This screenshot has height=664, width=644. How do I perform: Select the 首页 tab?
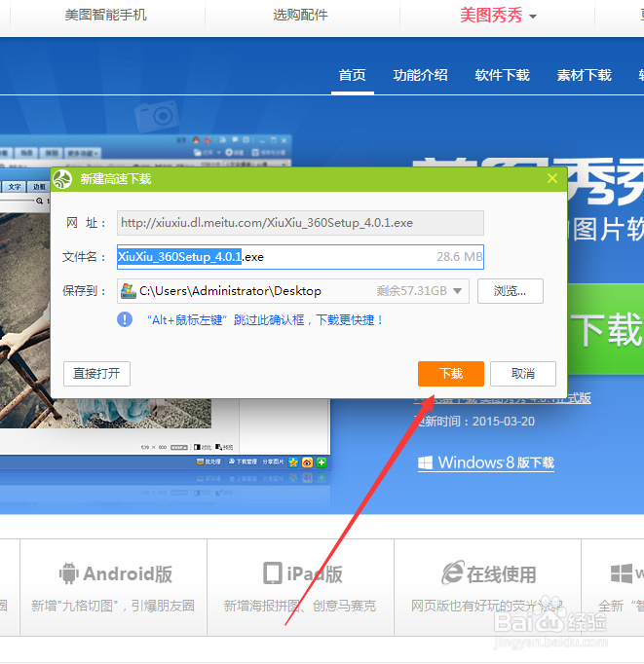point(352,75)
